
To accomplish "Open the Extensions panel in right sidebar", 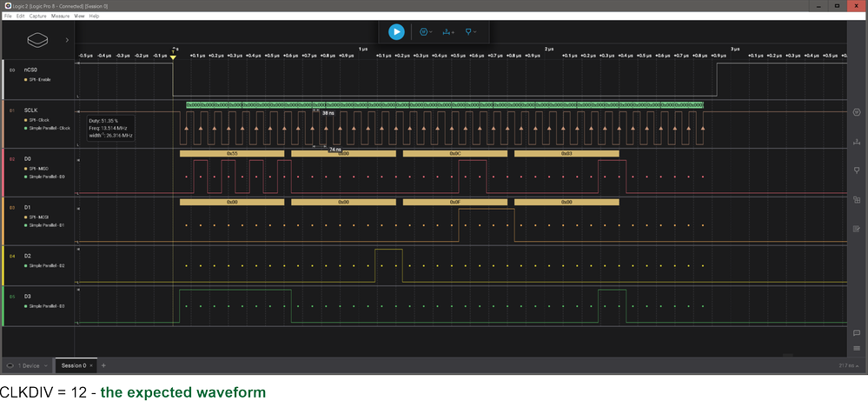I will click(857, 200).
